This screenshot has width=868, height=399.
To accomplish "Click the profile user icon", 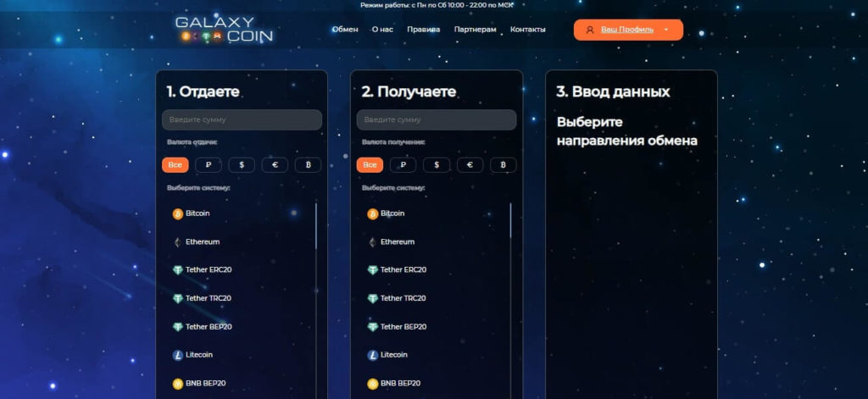I will click(590, 30).
